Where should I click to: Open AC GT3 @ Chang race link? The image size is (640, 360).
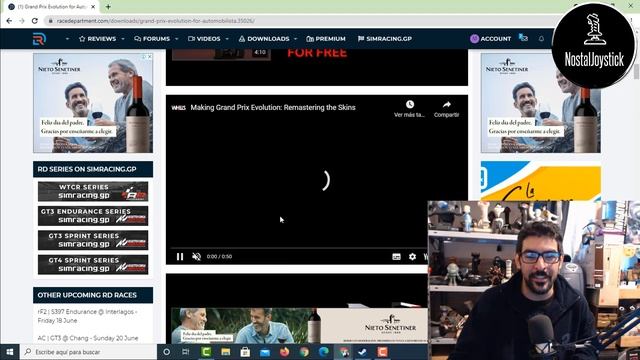point(88,338)
